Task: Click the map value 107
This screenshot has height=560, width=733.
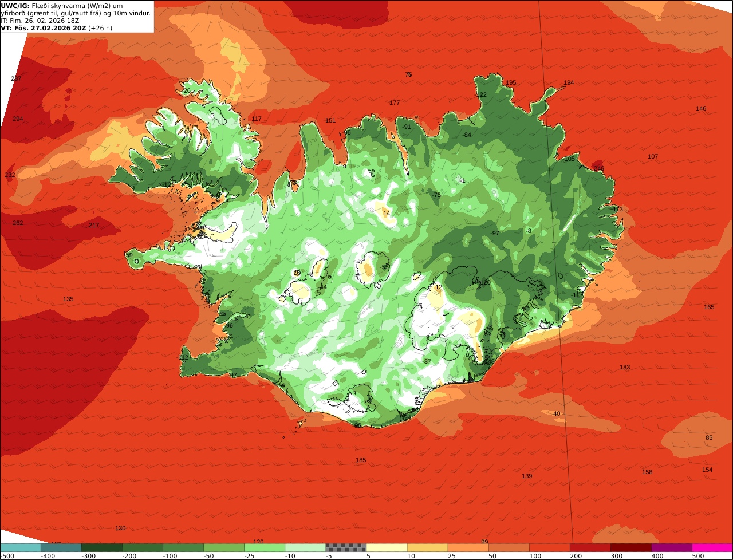Action: [x=653, y=156]
